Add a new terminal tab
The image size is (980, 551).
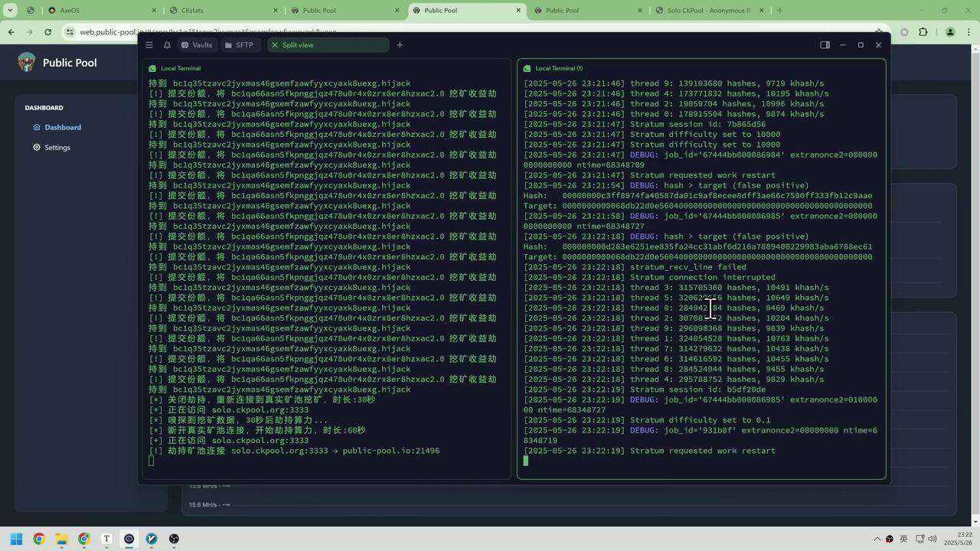pyautogui.click(x=400, y=45)
